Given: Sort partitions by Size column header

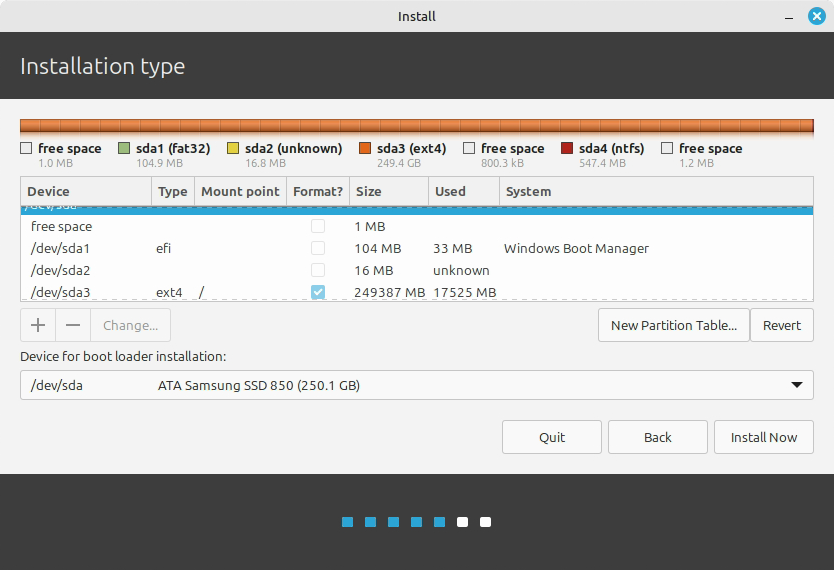Looking at the screenshot, I should pos(388,191).
